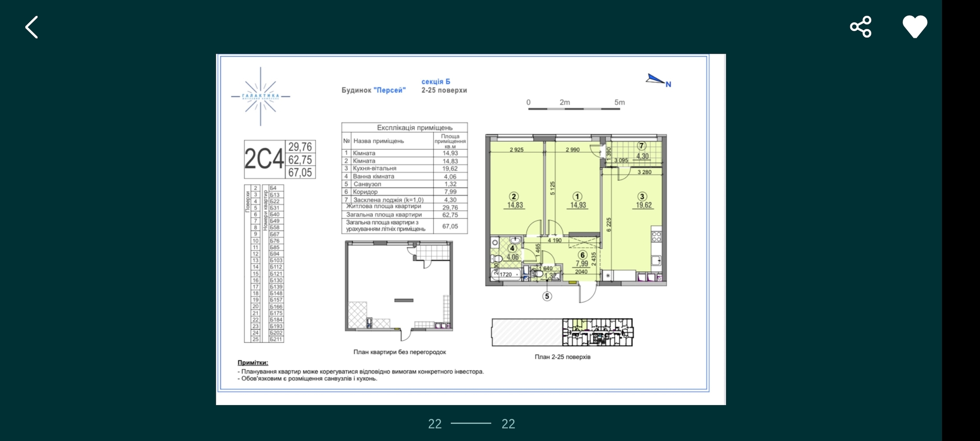
Task: Tap the 0-2m-5m scale bar
Action: (x=574, y=109)
